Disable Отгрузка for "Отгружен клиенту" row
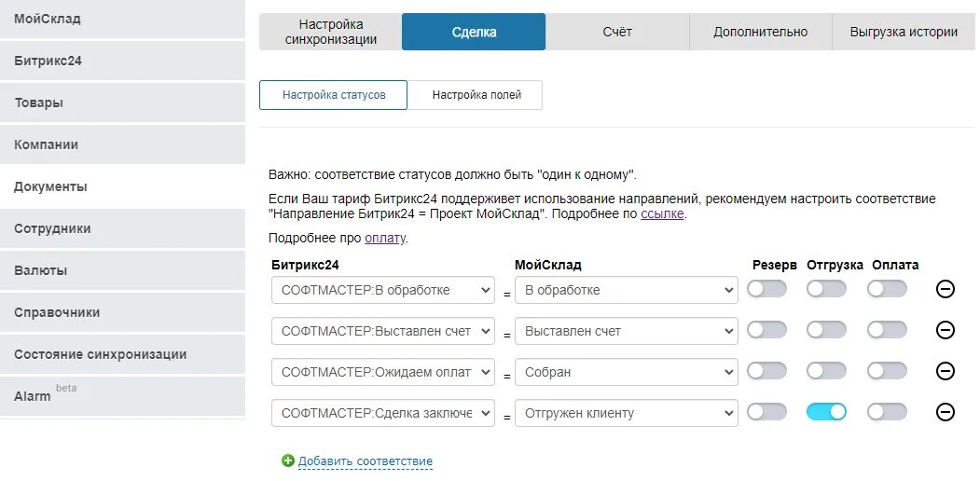 (826, 412)
